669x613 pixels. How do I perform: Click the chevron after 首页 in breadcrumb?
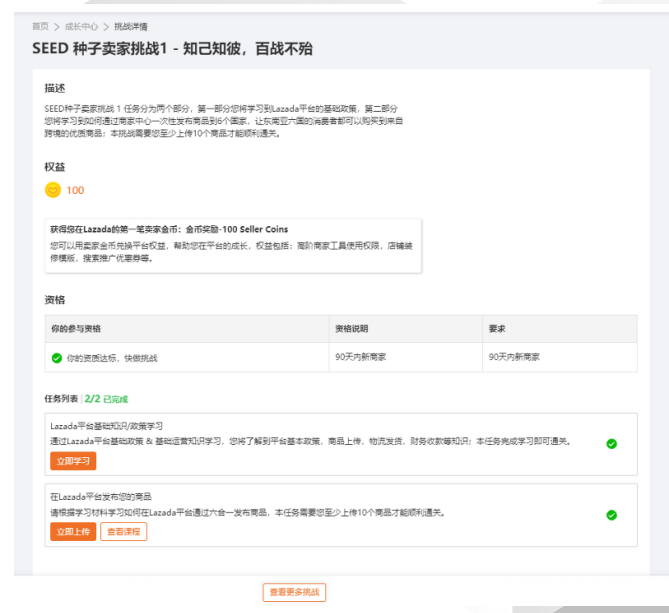[56, 26]
